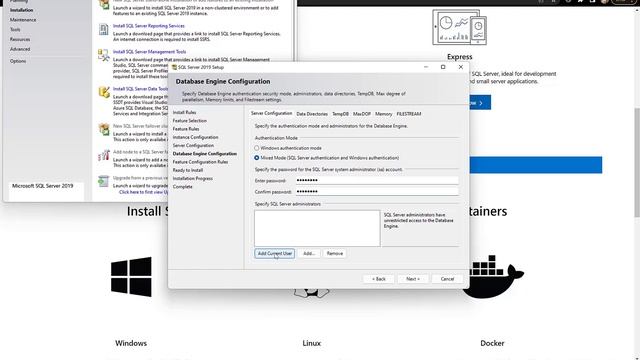Select Installation in the Installation Center sidebar

click(22, 10)
